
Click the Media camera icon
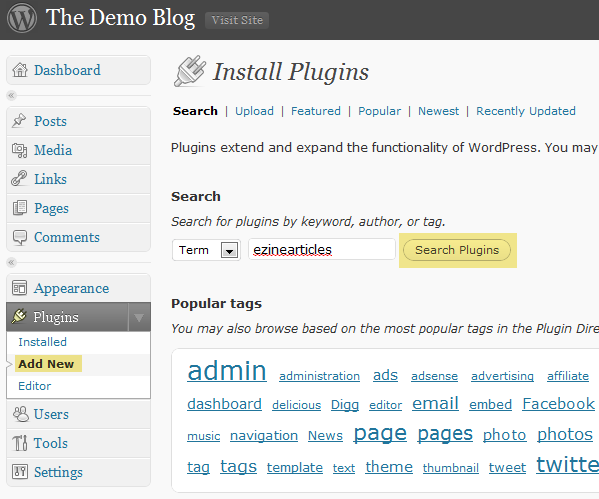(19, 150)
